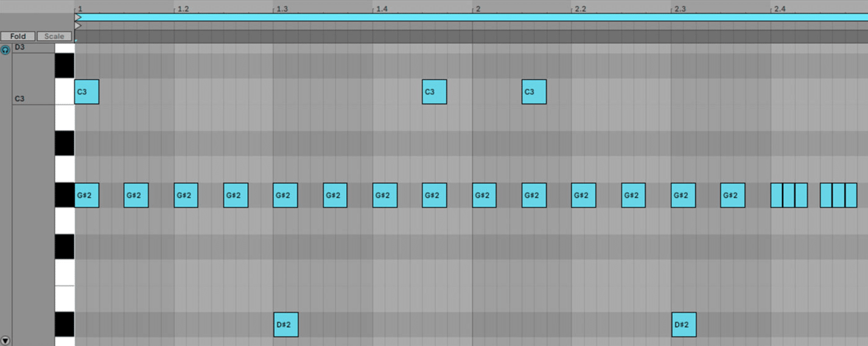The width and height of the screenshot is (868, 346).
Task: Click the 1.2 beat ruler label
Action: (183, 9)
